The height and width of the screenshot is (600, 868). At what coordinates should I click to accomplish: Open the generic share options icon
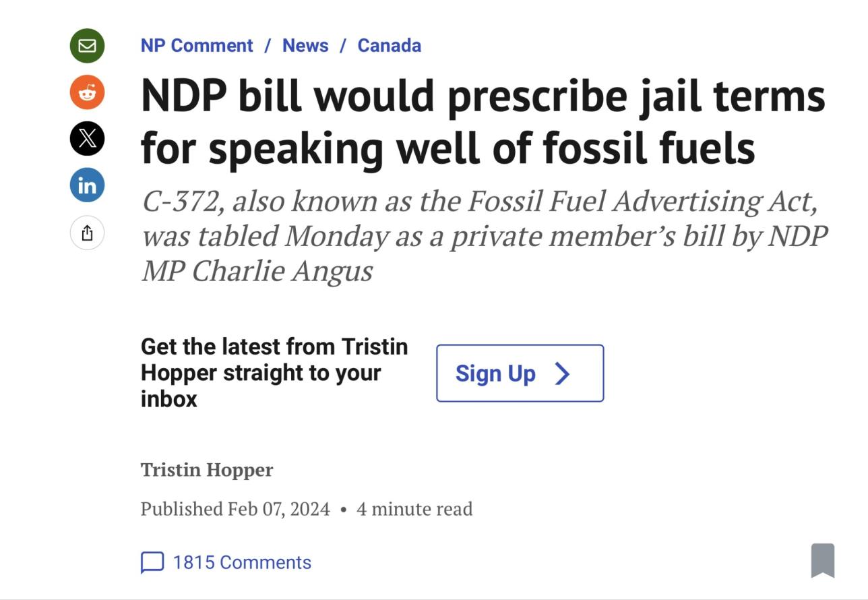point(87,233)
